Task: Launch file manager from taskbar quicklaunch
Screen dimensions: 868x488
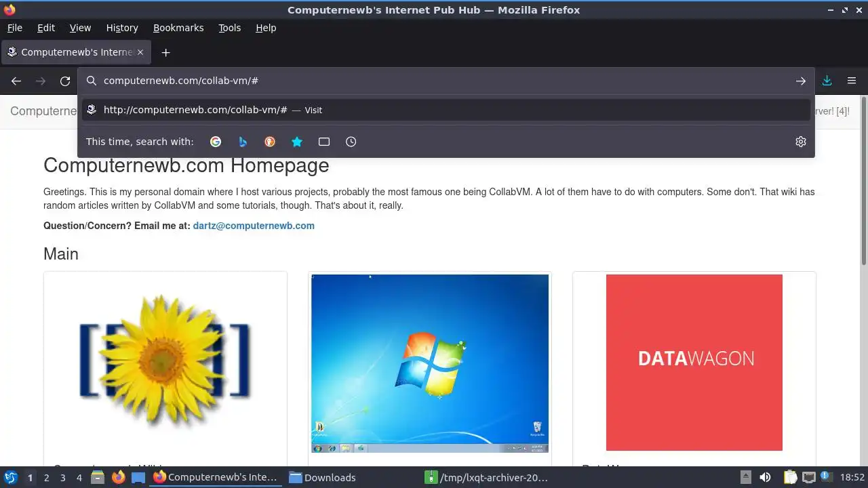Action: click(x=98, y=477)
